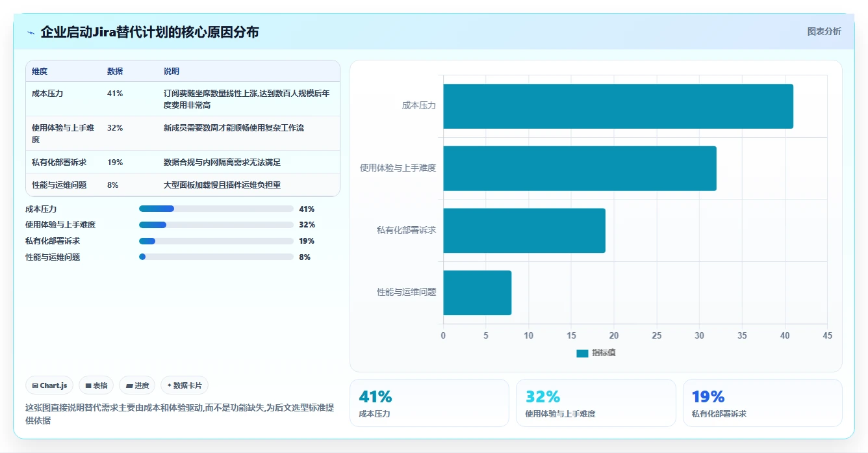Screen dimensions: 868x453
Task: Click the 数据合规与内网隔离需求无法满足 description
Action: 222,162
